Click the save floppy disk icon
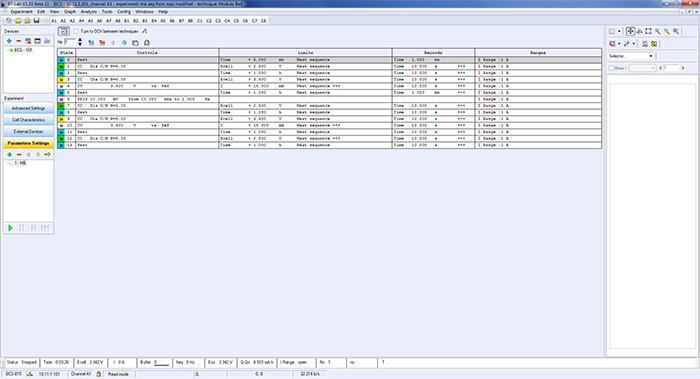Image resolution: width=700 pixels, height=379 pixels. click(x=37, y=21)
